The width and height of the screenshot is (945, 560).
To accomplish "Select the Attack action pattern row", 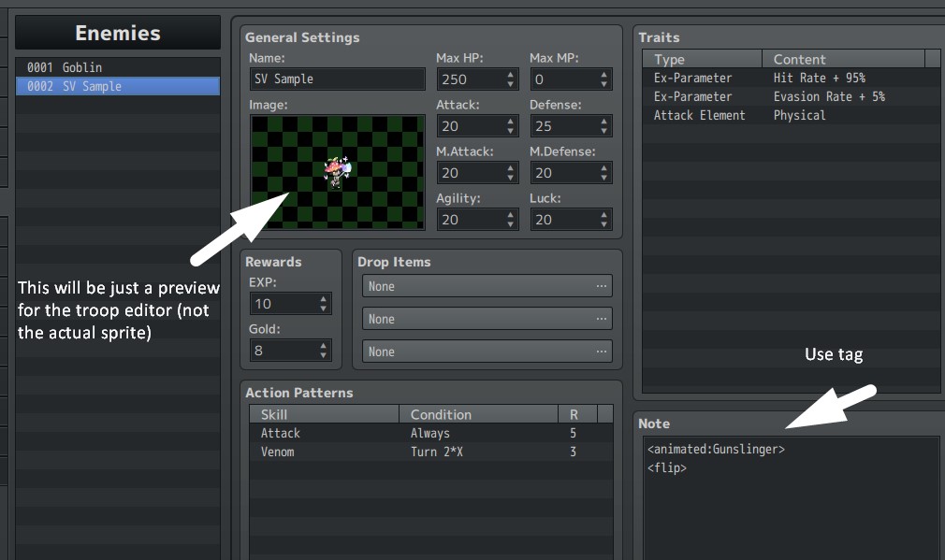I will (x=431, y=433).
